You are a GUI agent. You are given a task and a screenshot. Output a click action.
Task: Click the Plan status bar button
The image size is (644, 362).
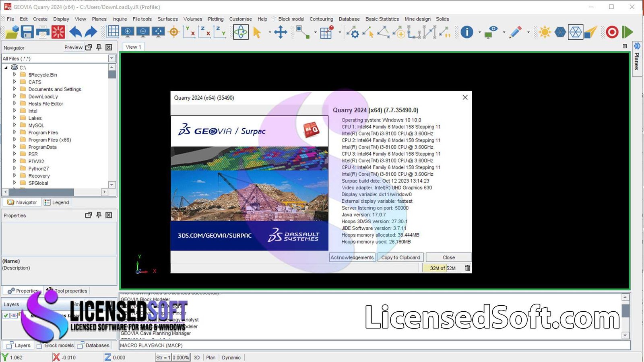coord(211,357)
